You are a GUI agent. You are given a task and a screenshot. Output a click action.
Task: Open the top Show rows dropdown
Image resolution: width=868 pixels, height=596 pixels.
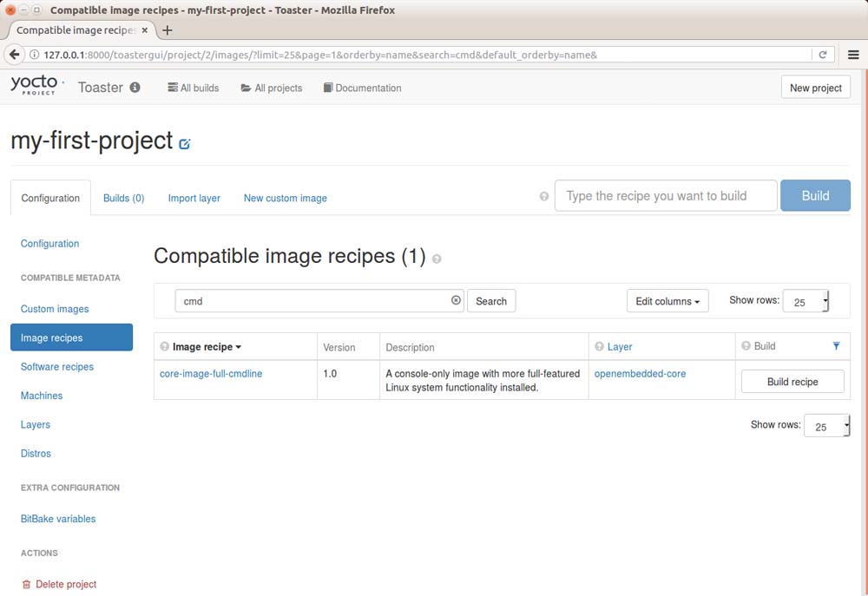pos(806,301)
